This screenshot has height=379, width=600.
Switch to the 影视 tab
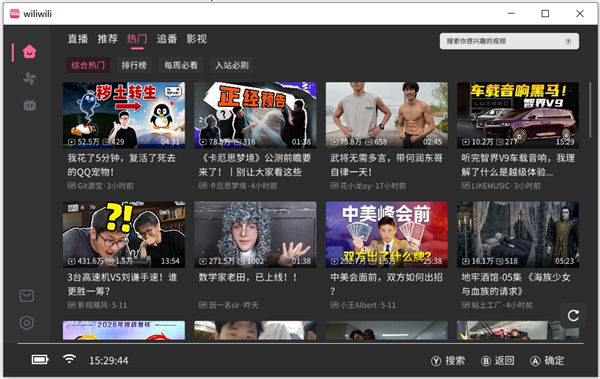click(x=197, y=39)
